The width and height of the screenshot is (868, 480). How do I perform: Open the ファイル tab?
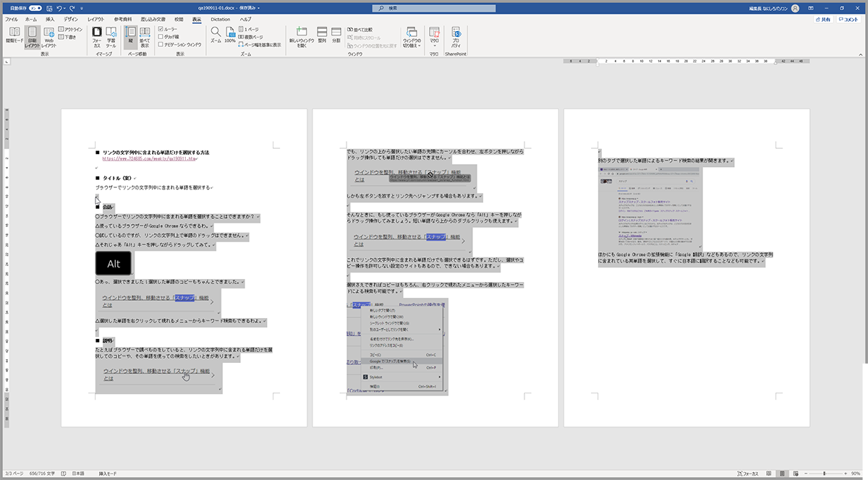point(12,20)
